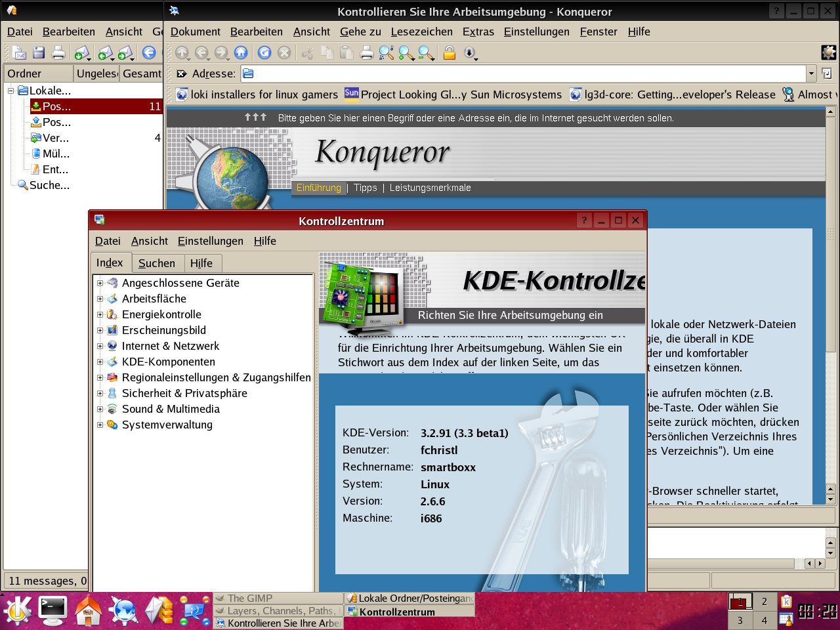The height and width of the screenshot is (630, 840).
Task: Click the Stop loading icon in Konqueror
Action: 284,53
